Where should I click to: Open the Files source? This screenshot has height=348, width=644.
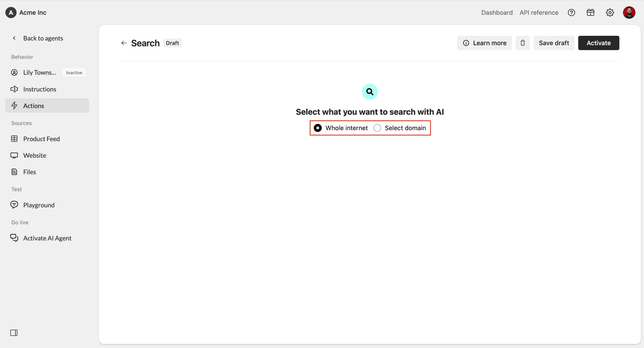(x=47, y=172)
